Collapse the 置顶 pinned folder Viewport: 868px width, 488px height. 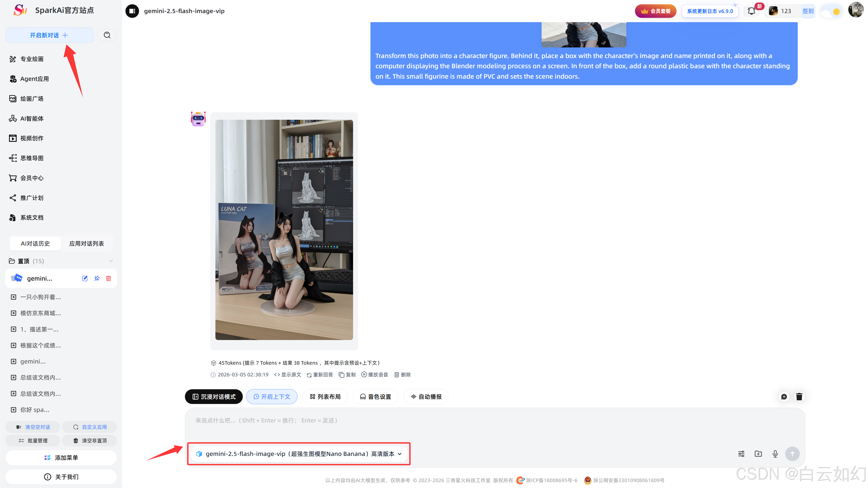[x=111, y=261]
